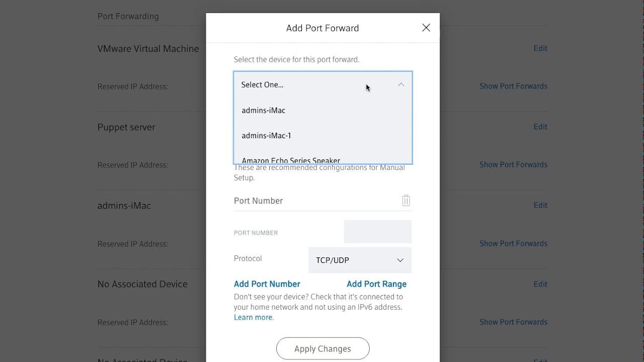644x362 pixels.
Task: Click the Port Number input field
Action: point(377,232)
